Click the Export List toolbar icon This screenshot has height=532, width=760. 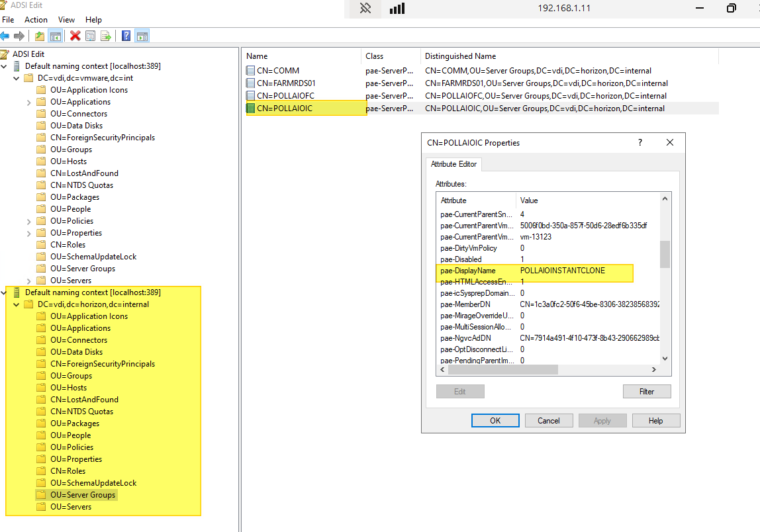(x=106, y=36)
